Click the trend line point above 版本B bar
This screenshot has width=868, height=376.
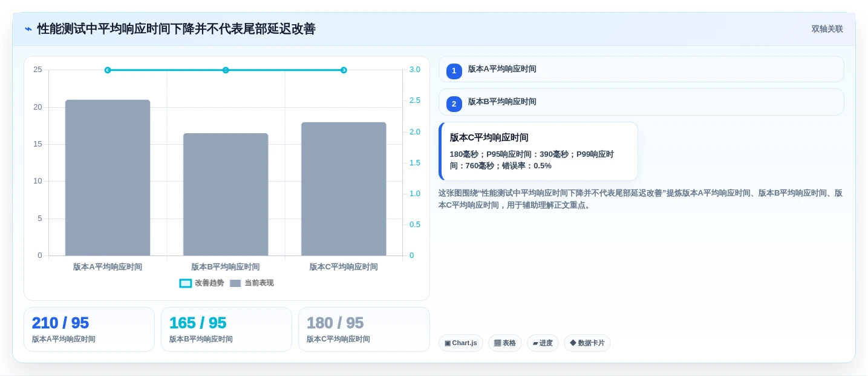pyautogui.click(x=226, y=70)
